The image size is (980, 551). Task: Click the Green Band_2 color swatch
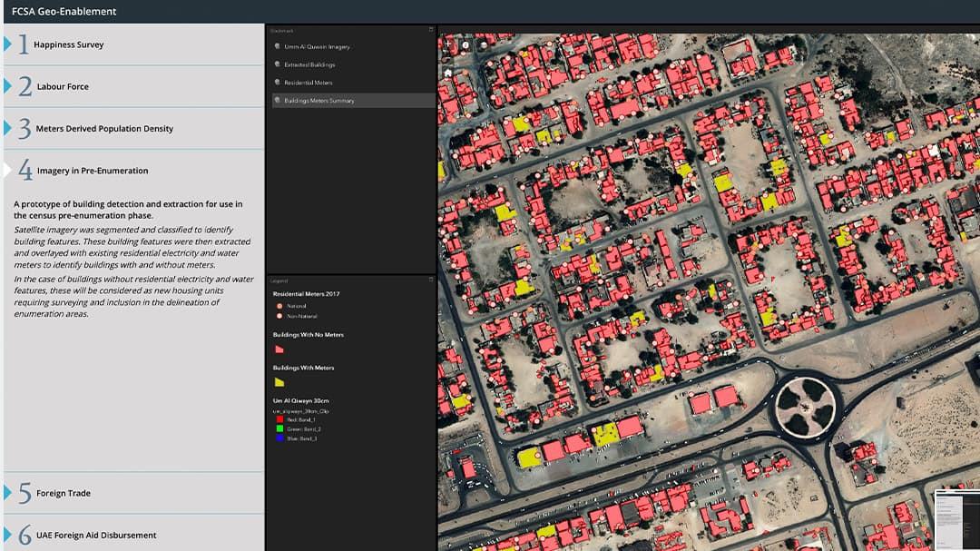click(x=279, y=429)
